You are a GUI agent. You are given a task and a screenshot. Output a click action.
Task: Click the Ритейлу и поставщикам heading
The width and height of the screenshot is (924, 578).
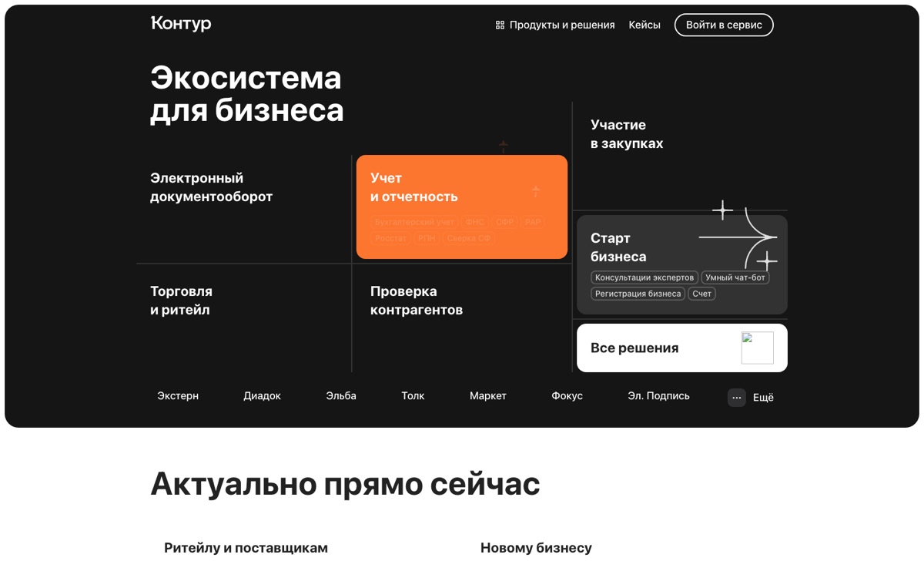(x=246, y=548)
